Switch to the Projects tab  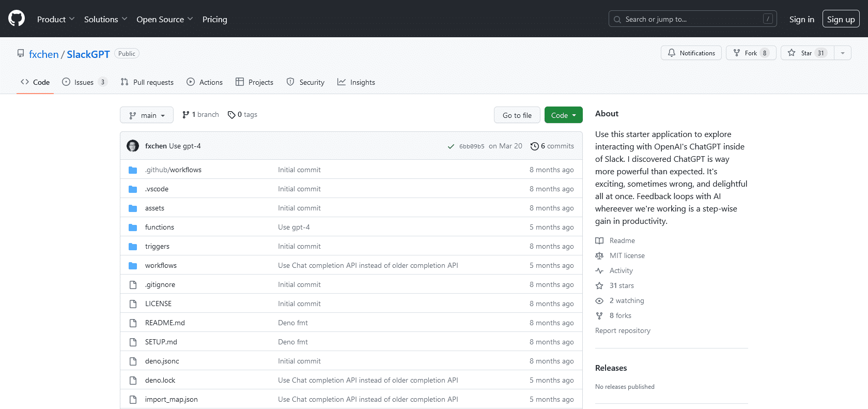(254, 82)
